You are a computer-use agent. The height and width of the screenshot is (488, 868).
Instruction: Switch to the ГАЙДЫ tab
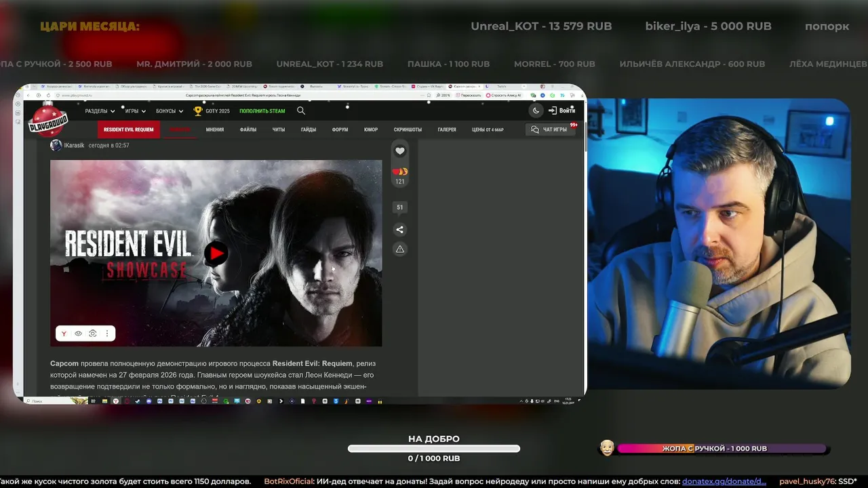309,129
